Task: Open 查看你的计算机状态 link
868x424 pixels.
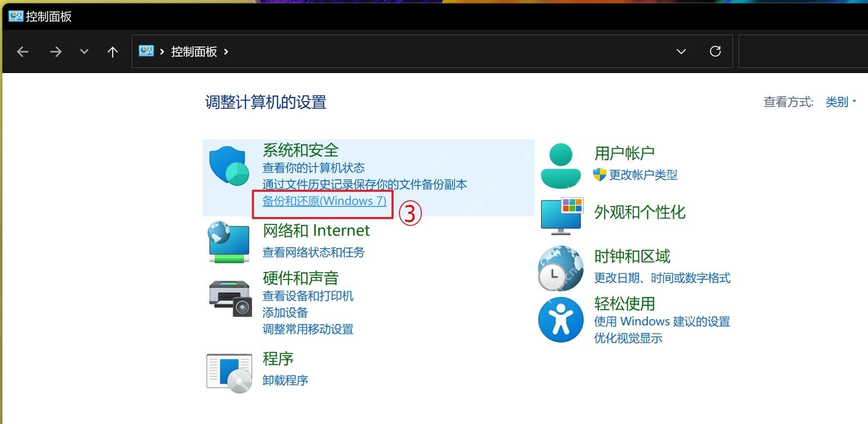Action: click(x=313, y=168)
